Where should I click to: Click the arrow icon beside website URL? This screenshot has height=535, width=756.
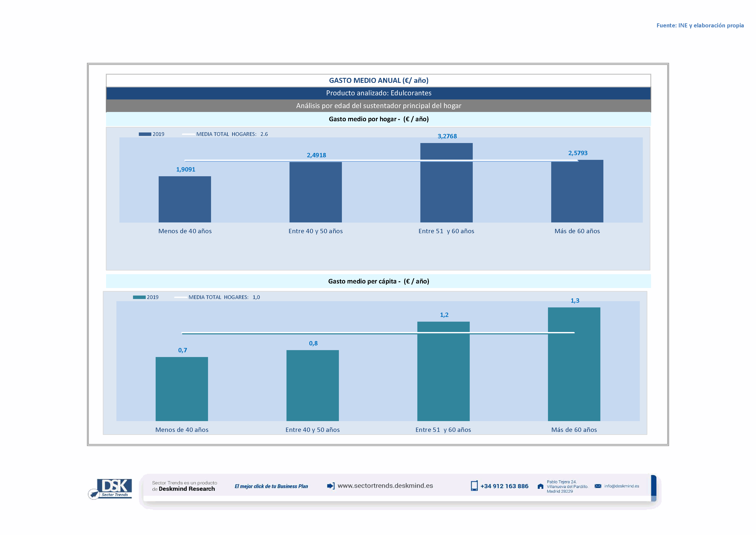coord(331,486)
